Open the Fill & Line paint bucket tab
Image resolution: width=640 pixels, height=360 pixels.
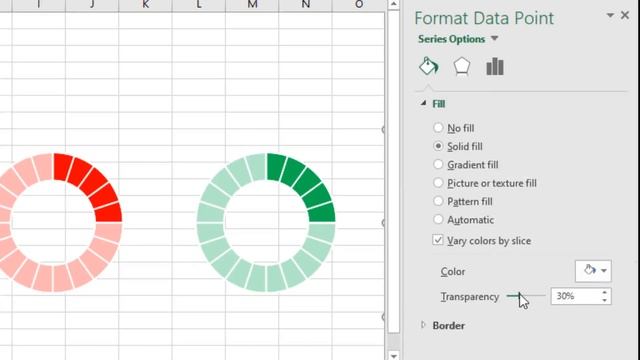429,66
